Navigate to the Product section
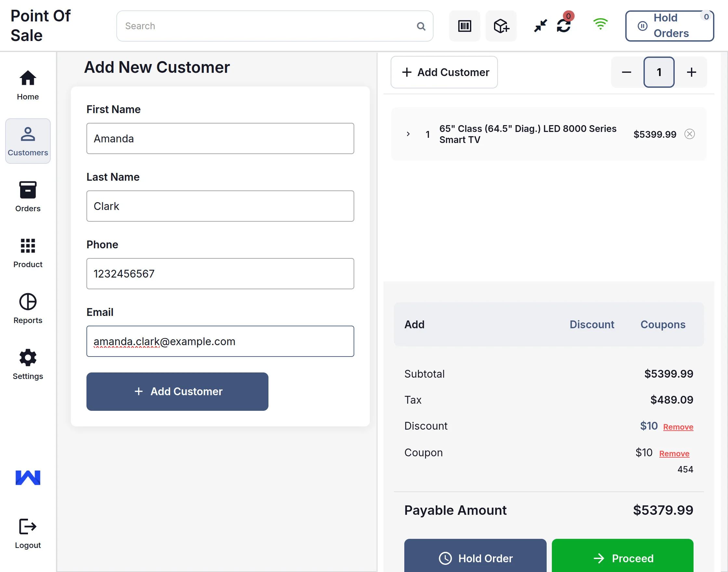 (27, 253)
